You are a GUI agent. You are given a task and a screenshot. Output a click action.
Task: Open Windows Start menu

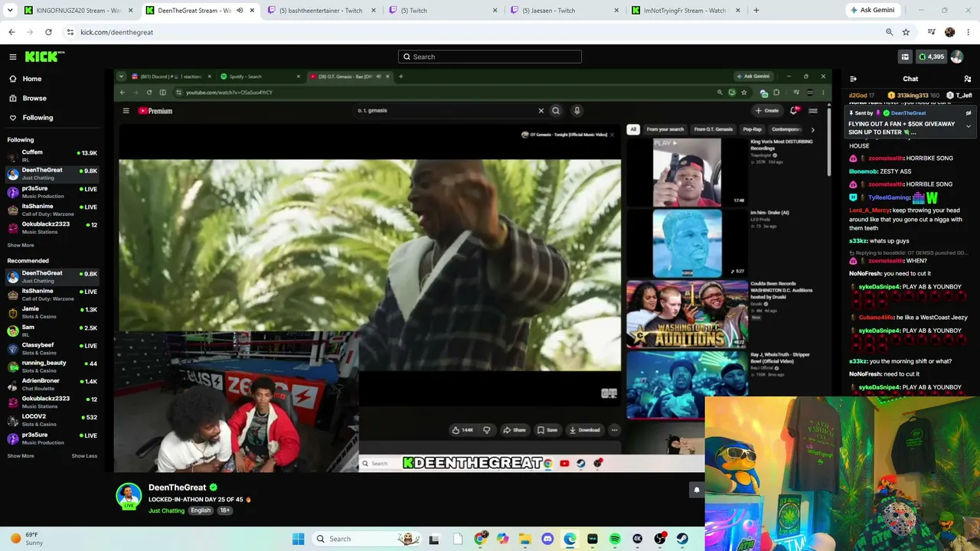[x=299, y=539]
